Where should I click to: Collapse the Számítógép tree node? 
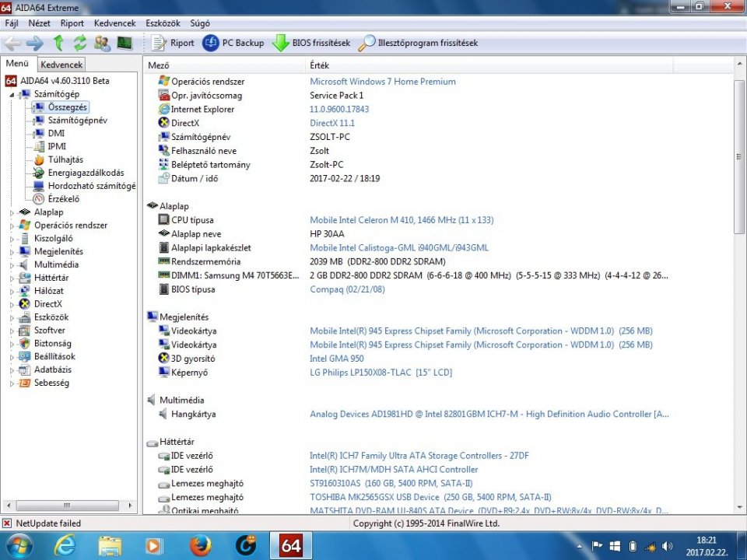tap(12, 95)
